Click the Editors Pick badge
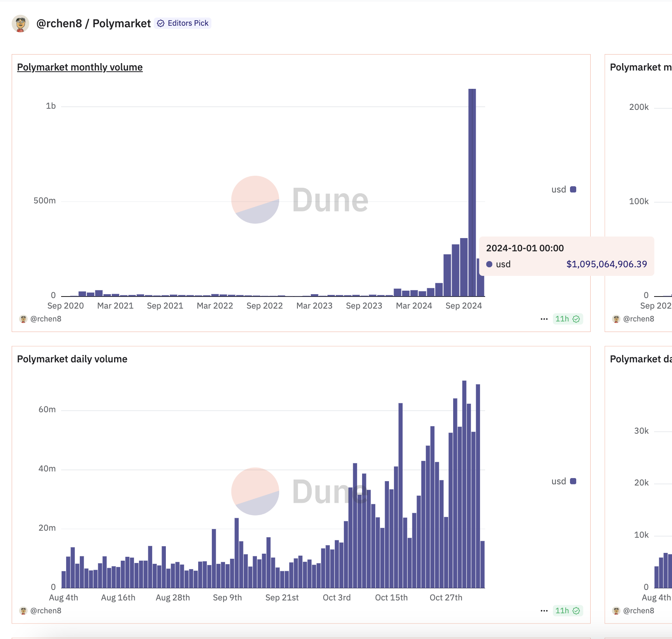 point(183,23)
